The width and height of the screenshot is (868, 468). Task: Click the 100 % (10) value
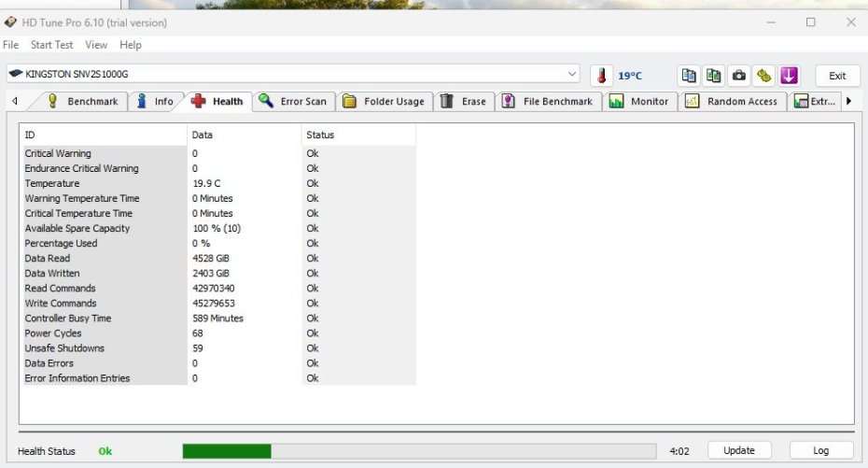[217, 228]
